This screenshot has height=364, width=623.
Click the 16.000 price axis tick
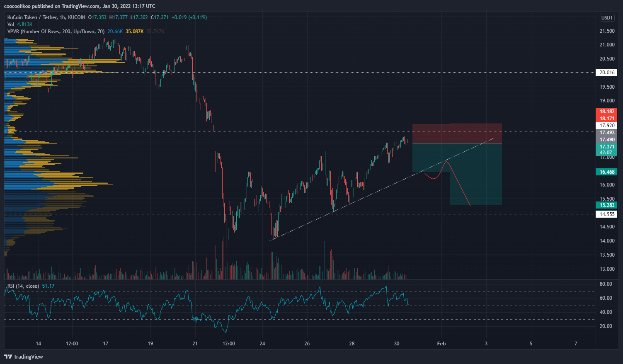click(x=607, y=185)
